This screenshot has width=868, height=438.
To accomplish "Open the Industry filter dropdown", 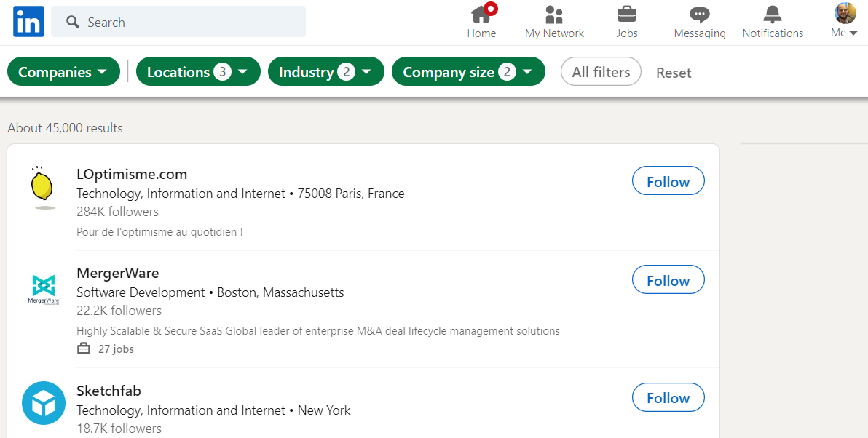I will pos(325,72).
